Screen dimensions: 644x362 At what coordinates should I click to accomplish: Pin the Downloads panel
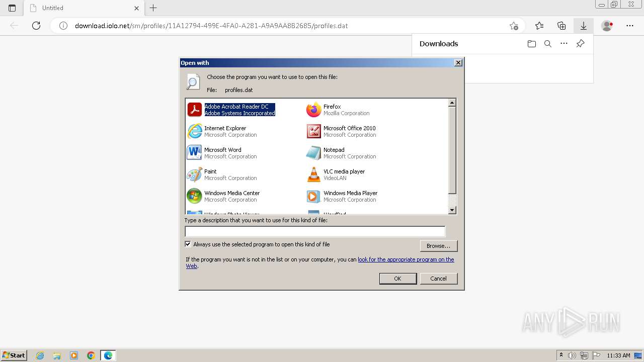point(580,44)
